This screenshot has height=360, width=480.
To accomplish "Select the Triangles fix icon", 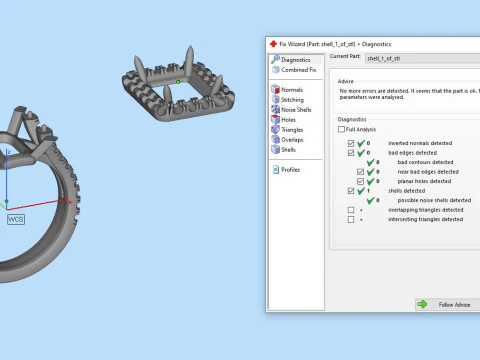I will (x=275, y=129).
